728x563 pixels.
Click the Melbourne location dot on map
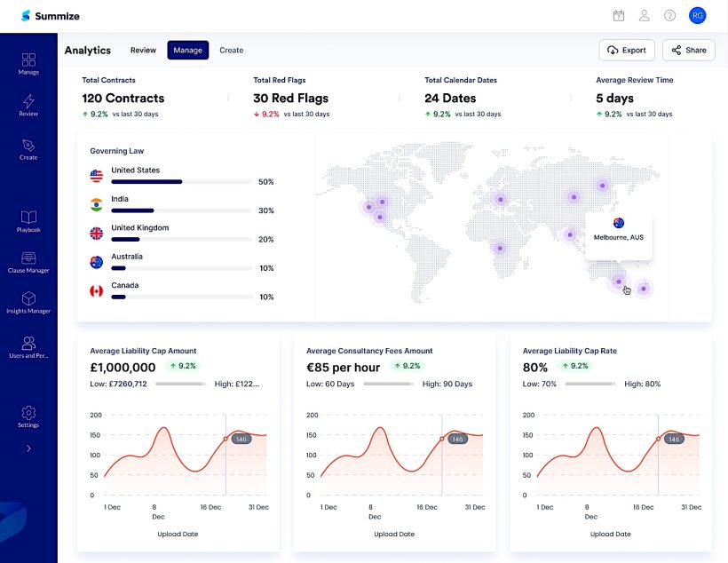tap(619, 281)
